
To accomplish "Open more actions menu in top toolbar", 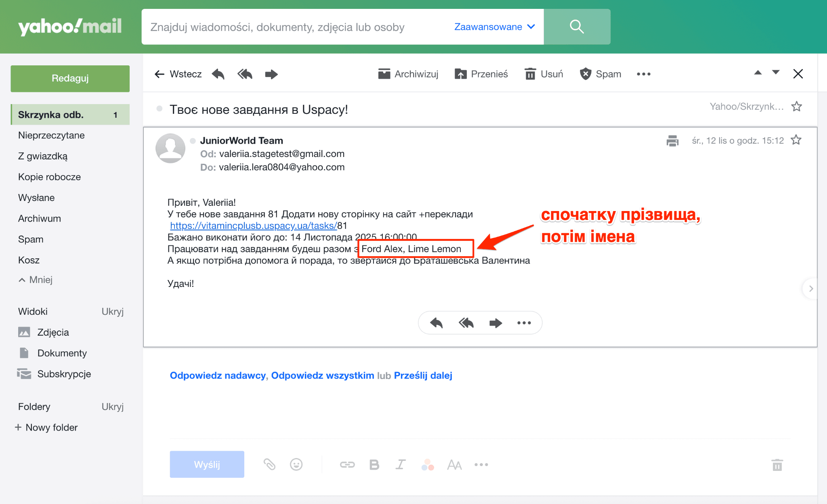I will [644, 74].
